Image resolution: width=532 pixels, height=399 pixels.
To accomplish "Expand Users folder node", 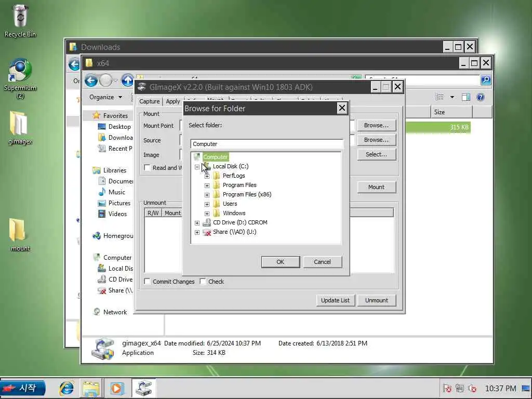I will (x=207, y=204).
